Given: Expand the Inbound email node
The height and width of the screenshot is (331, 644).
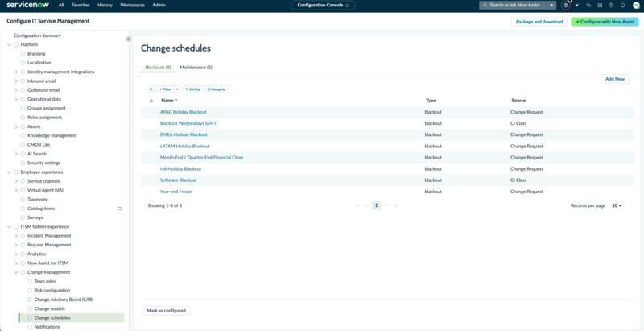Looking at the screenshot, I should click(x=16, y=81).
